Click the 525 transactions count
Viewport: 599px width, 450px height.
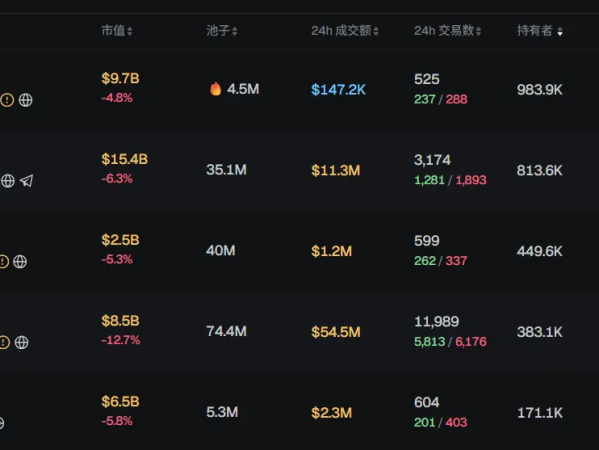click(427, 79)
